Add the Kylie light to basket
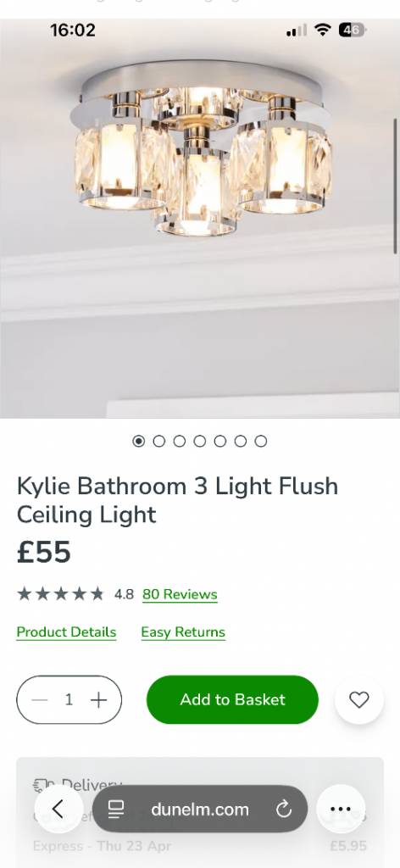This screenshot has width=400, height=868. (232, 699)
